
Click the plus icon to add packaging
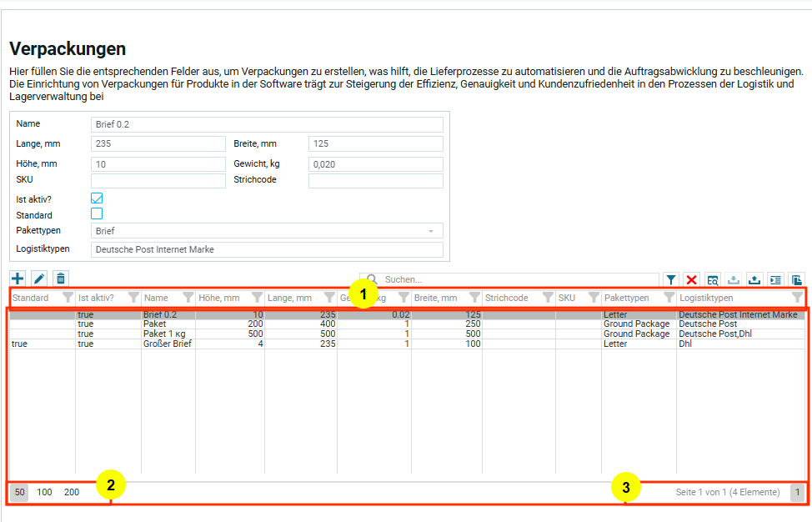tap(18, 279)
